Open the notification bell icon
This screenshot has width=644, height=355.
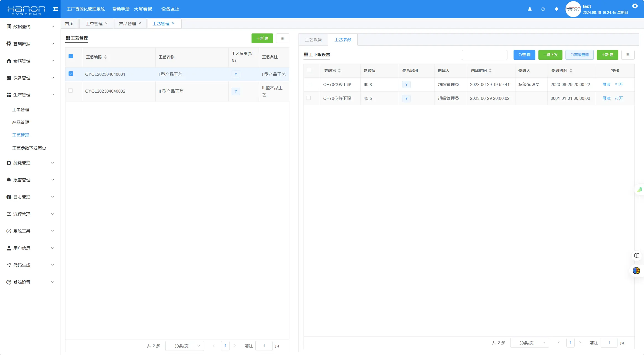[x=556, y=9]
